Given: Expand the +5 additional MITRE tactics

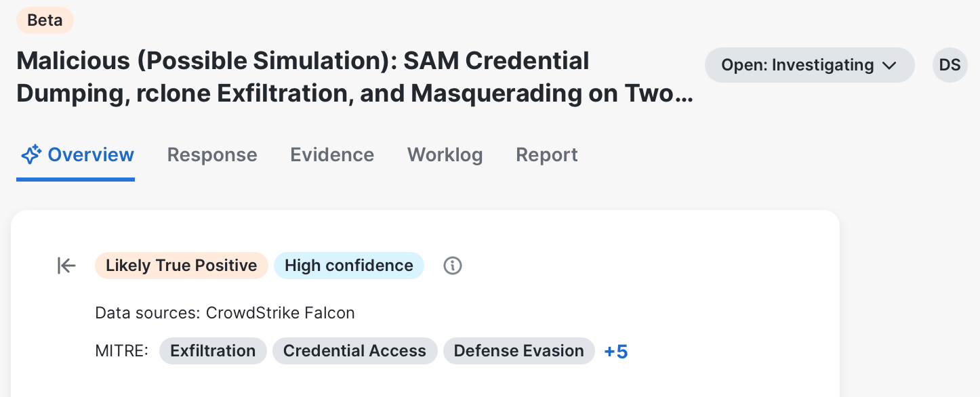Looking at the screenshot, I should point(616,352).
